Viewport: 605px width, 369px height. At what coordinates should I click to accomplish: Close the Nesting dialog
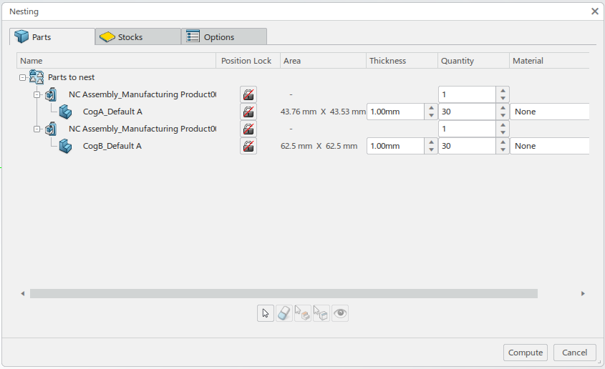pyautogui.click(x=595, y=11)
